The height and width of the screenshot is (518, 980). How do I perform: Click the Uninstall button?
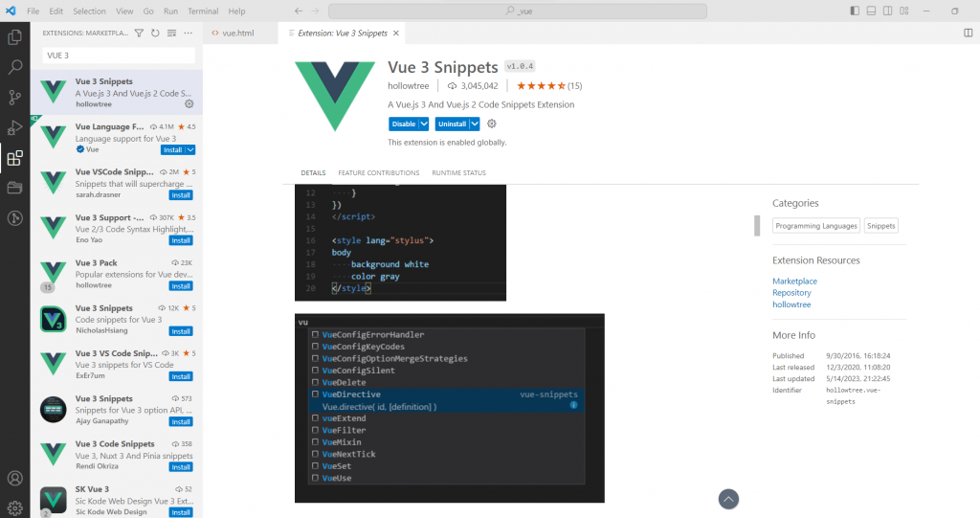[x=453, y=124]
